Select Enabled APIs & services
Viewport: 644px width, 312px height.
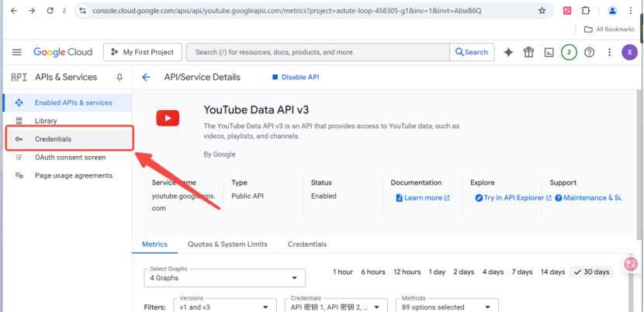[x=67, y=102]
